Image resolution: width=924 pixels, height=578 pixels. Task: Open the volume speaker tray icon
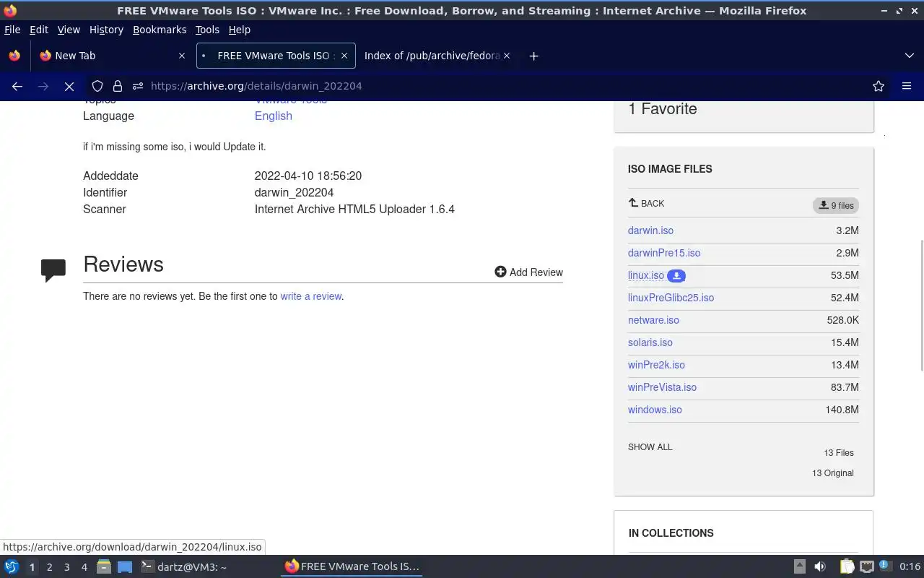820,567
